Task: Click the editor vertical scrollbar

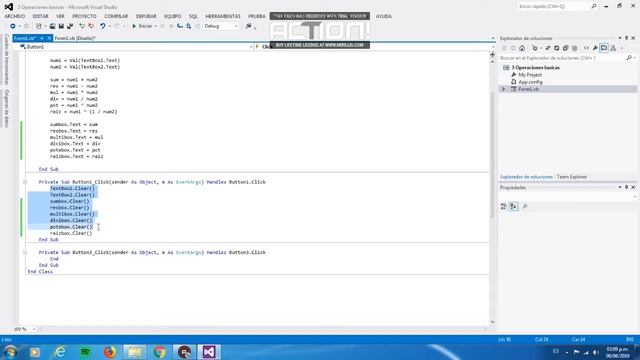Action: [x=492, y=155]
